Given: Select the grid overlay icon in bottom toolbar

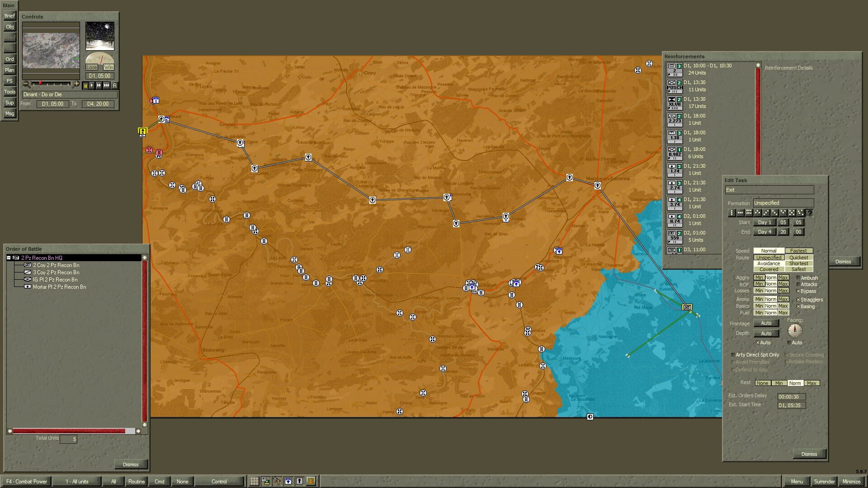Looking at the screenshot, I should [x=255, y=481].
